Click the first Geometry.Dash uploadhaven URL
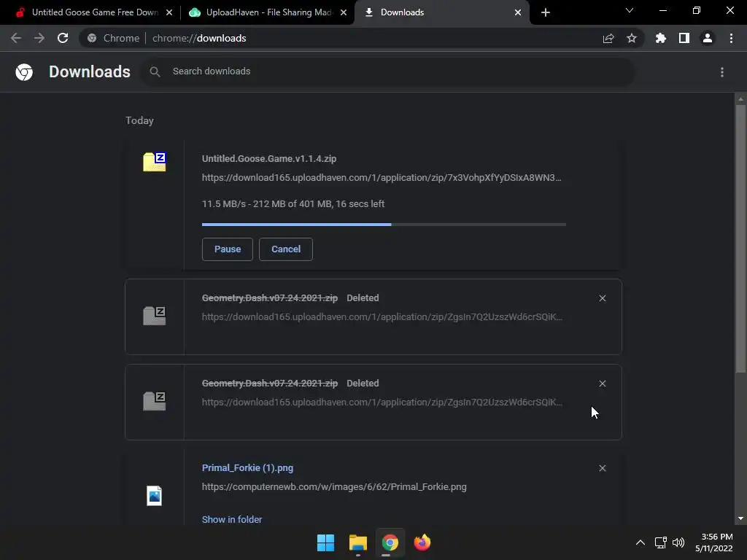Viewport: 747px width, 560px height. click(x=382, y=316)
